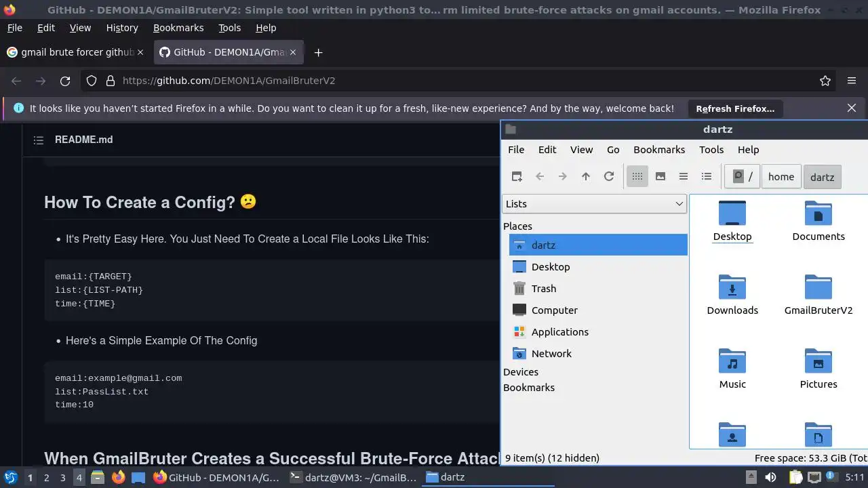Click 'dartz' path button
868x488 pixels.
pyautogui.click(x=822, y=177)
